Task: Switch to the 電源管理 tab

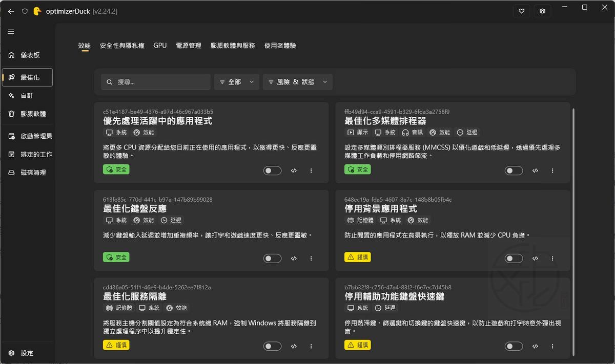Action: click(x=189, y=46)
